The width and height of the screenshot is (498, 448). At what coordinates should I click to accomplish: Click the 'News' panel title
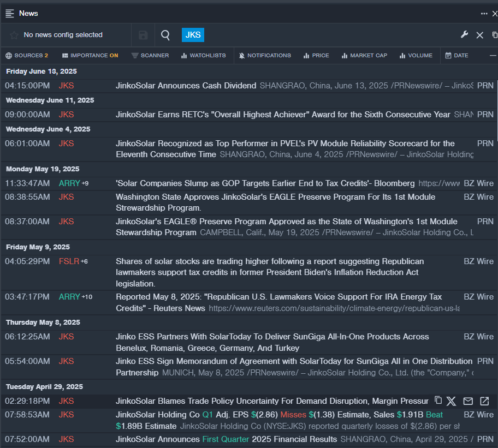pos(28,13)
